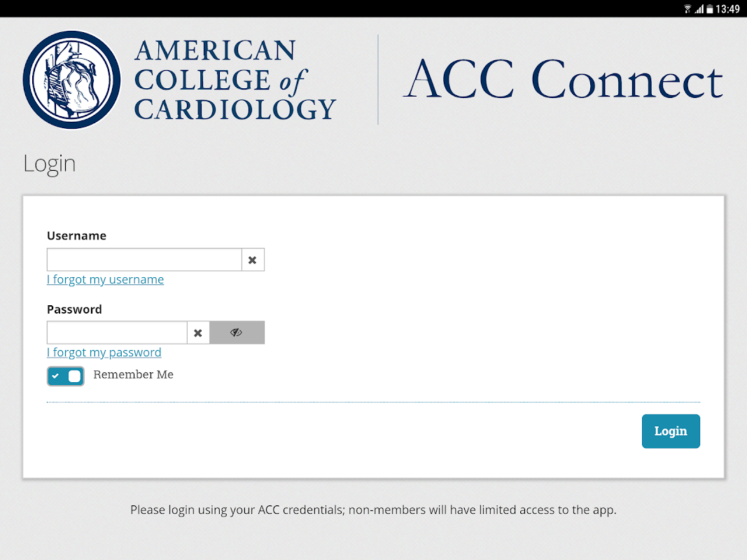The image size is (747, 560).
Task: Clear the Password field with the X
Action: pos(198,332)
